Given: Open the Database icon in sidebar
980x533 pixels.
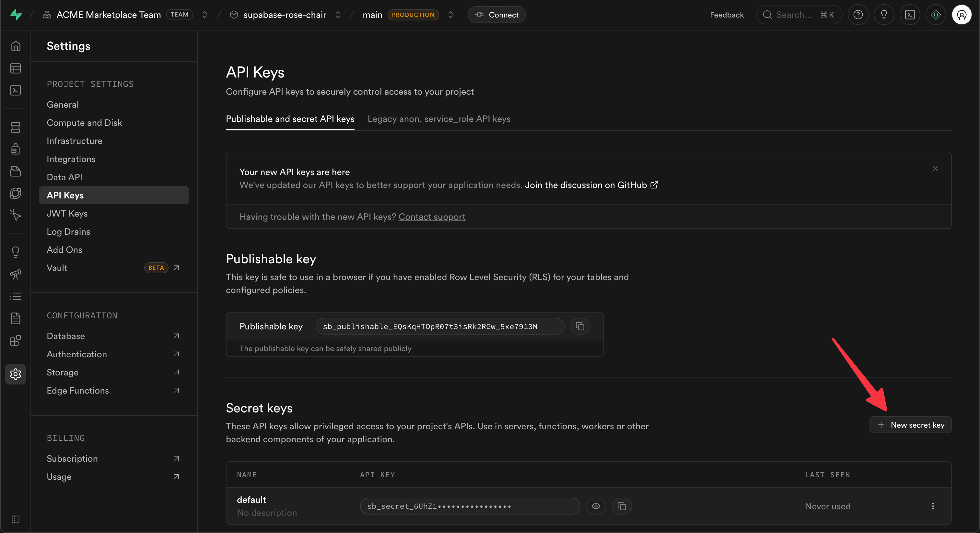Looking at the screenshot, I should tap(16, 127).
